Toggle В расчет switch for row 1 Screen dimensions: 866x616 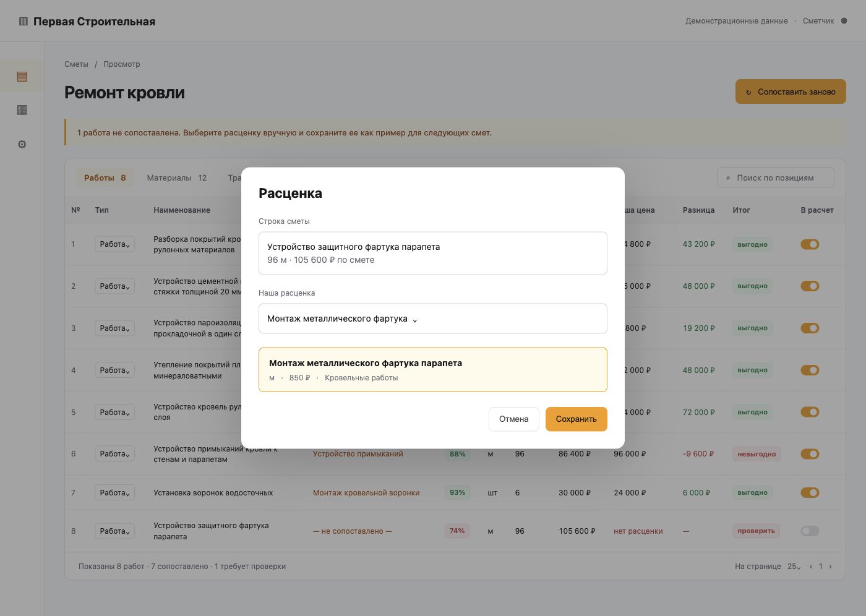point(810,244)
